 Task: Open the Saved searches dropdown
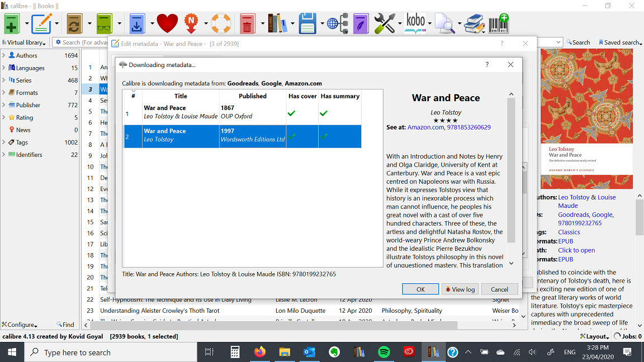coord(620,42)
